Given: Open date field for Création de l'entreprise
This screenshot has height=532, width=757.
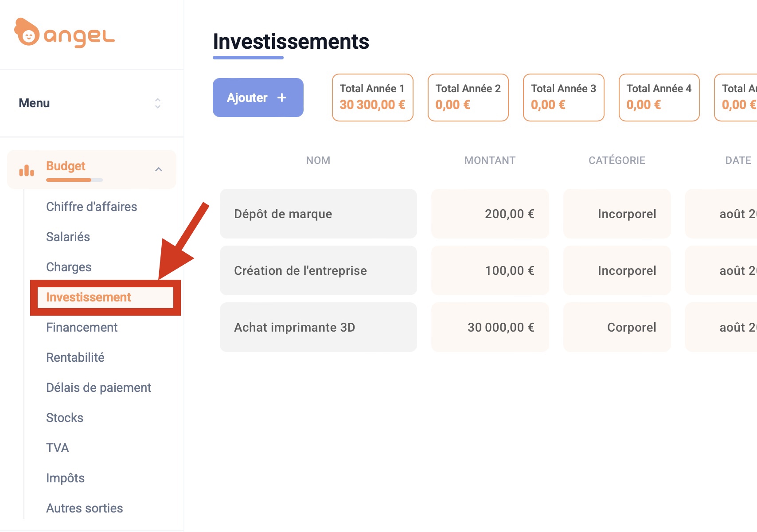Looking at the screenshot, I should coord(722,270).
